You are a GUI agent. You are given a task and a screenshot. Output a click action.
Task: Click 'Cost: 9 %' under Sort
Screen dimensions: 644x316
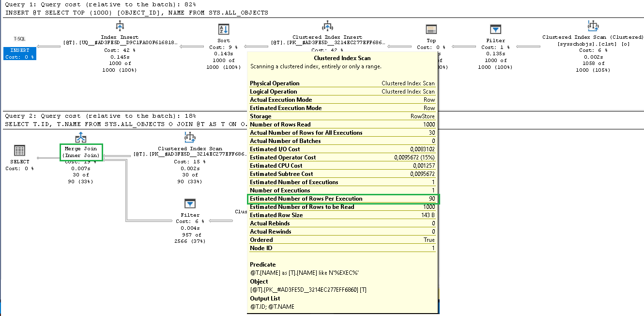[224, 47]
